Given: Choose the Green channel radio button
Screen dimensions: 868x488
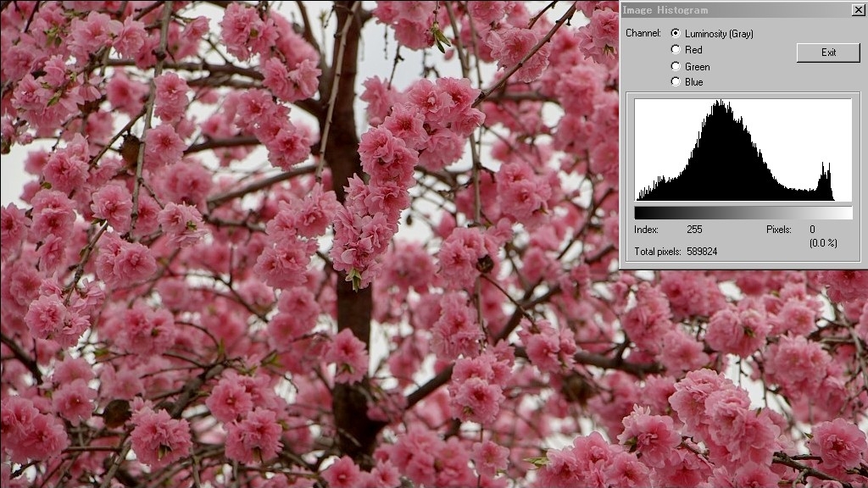Looking at the screenshot, I should click(676, 66).
